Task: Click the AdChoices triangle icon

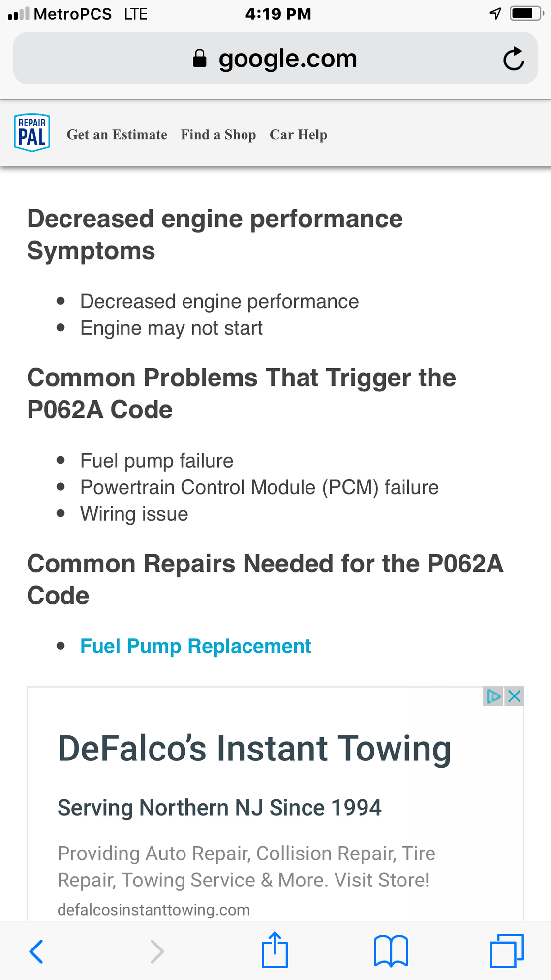Action: (x=493, y=696)
